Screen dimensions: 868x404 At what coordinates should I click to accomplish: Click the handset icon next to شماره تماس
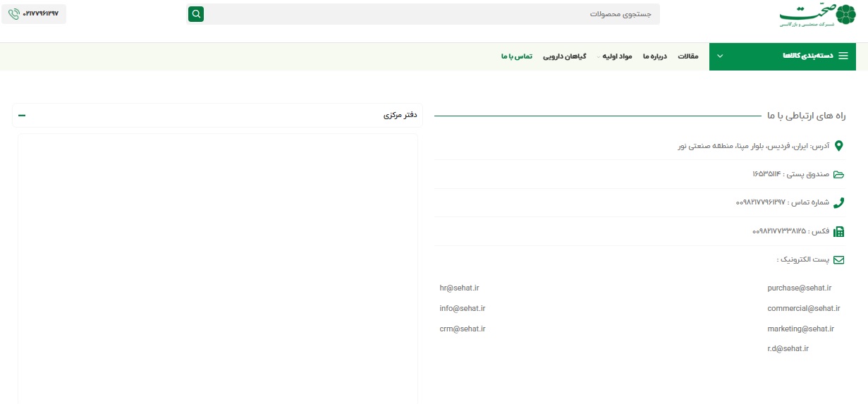(x=838, y=202)
